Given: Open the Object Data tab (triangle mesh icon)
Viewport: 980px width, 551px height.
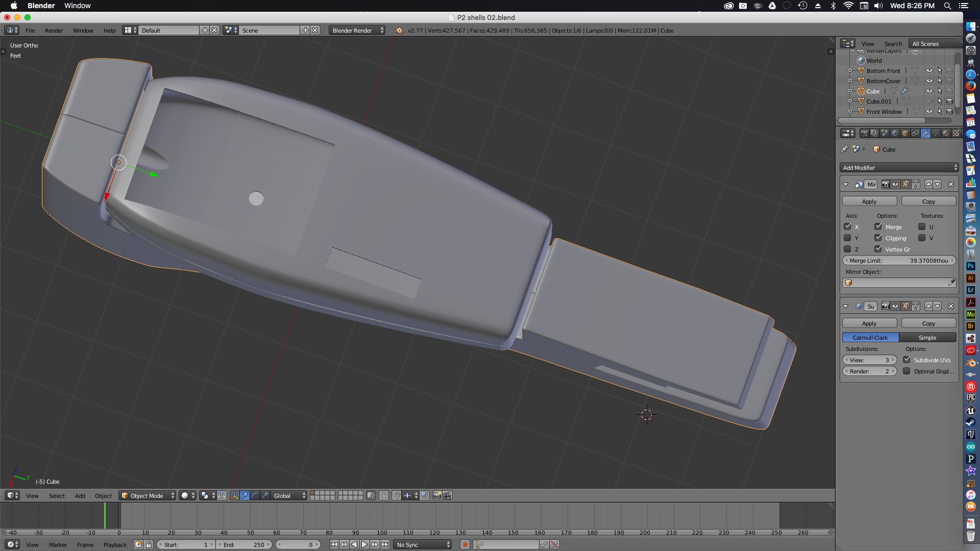Looking at the screenshot, I should tap(936, 133).
